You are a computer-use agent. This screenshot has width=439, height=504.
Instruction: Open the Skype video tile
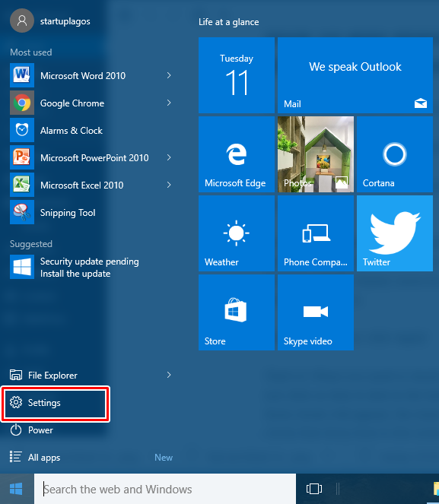tap(316, 312)
